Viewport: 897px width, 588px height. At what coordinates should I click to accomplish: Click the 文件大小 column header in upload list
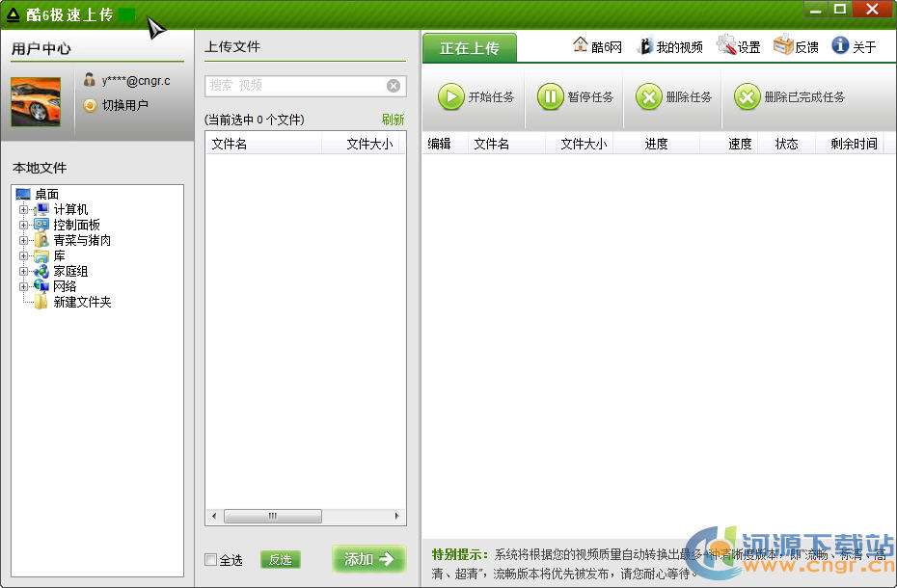point(584,144)
